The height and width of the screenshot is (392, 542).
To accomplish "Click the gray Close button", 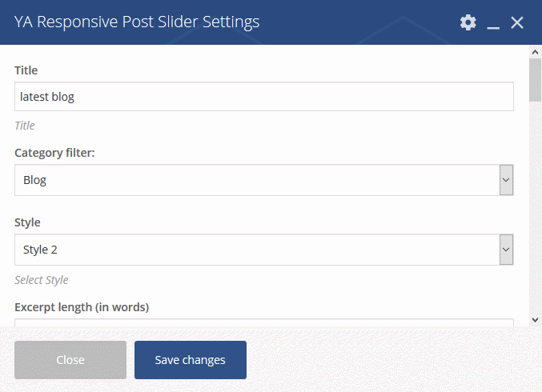I will [70, 360].
